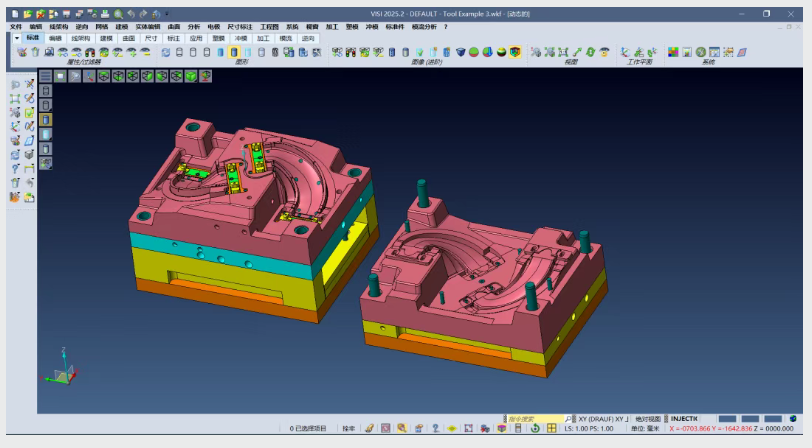Click the first blue swatch in the status bar
Screen dimensions: 812x448
[x=727, y=418]
